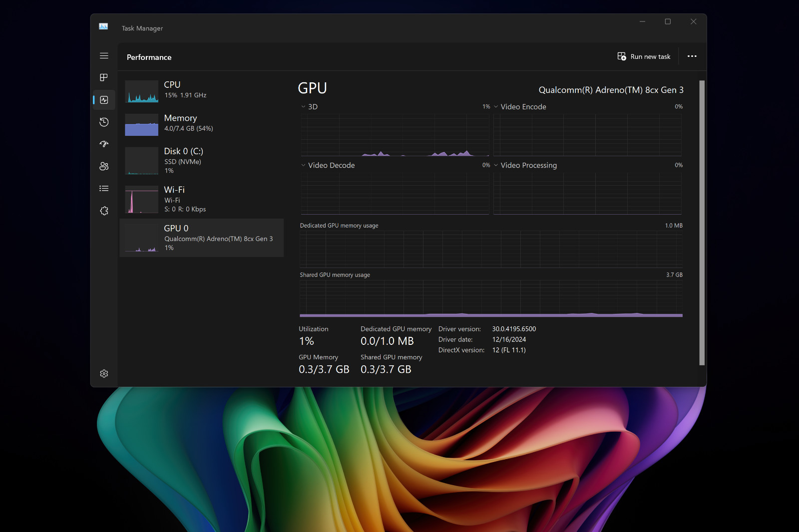Viewport: 799px width, 532px height.
Task: Select CPU in the performance list
Action: (x=202, y=91)
